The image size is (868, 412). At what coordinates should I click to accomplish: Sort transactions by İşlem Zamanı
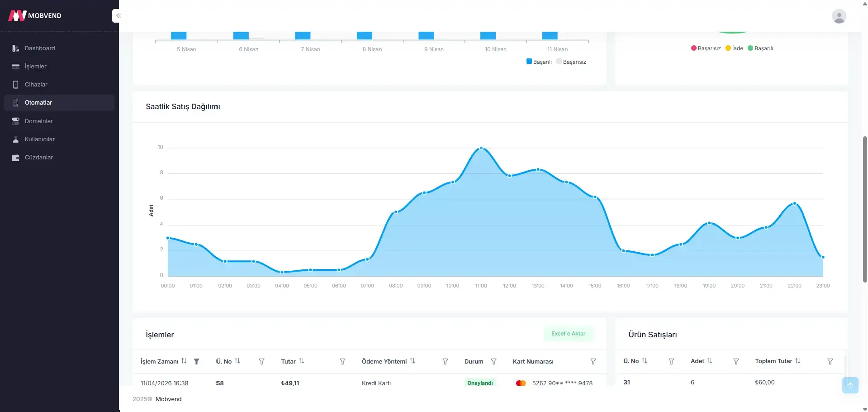[x=184, y=361]
